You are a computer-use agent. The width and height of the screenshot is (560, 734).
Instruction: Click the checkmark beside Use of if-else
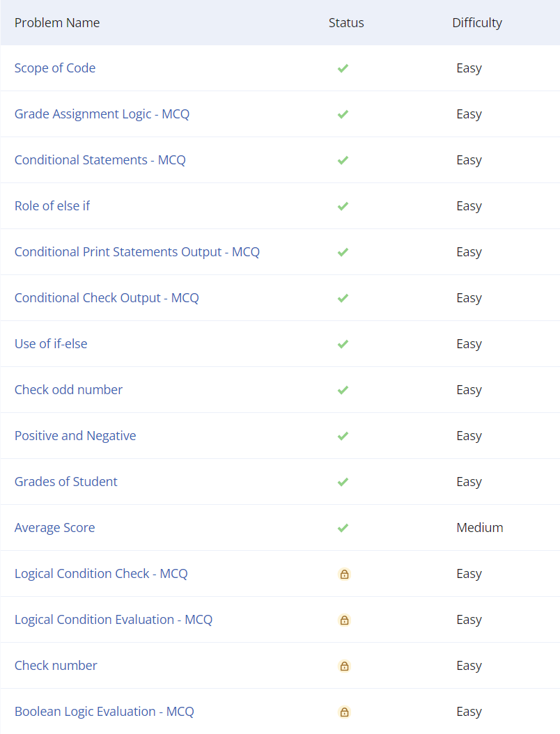tap(343, 344)
